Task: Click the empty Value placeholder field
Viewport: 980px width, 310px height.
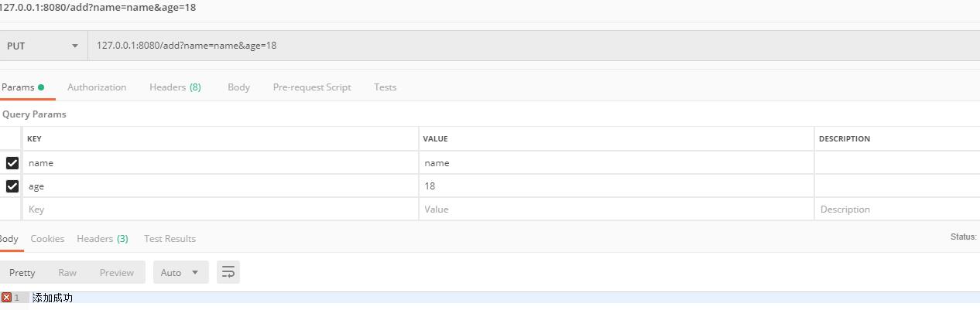Action: coord(617,210)
